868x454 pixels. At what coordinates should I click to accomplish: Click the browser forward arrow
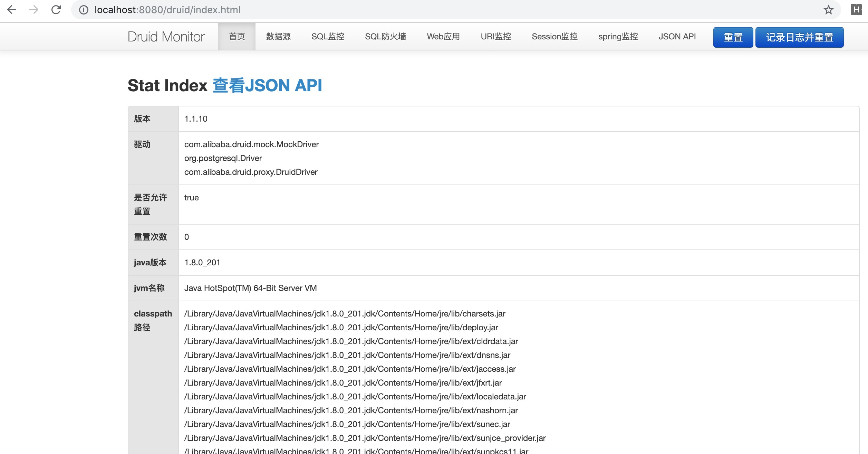point(34,10)
